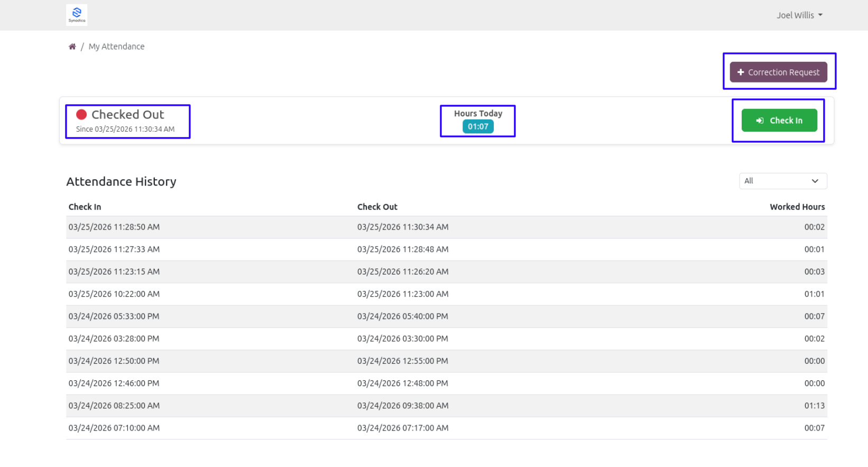Screen dimensions: 868x467
Task: Expand the All attendance filter dropdown
Action: click(783, 181)
